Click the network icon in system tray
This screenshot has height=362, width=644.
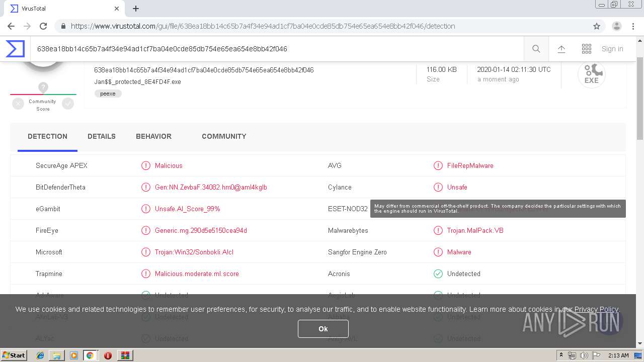pos(572,355)
